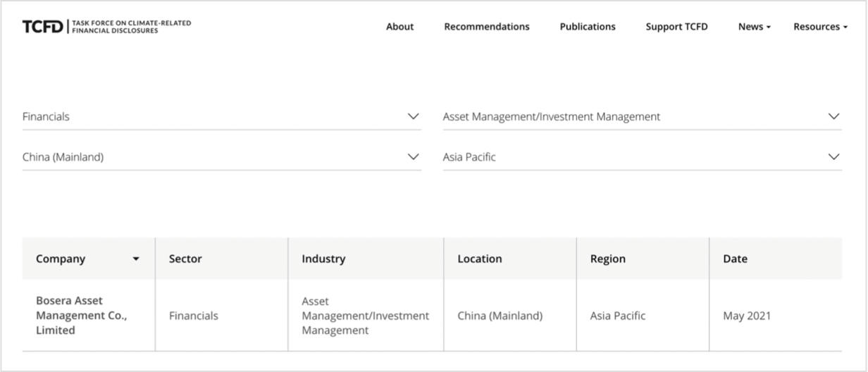Open the Asia Pacific region filter

tap(642, 157)
